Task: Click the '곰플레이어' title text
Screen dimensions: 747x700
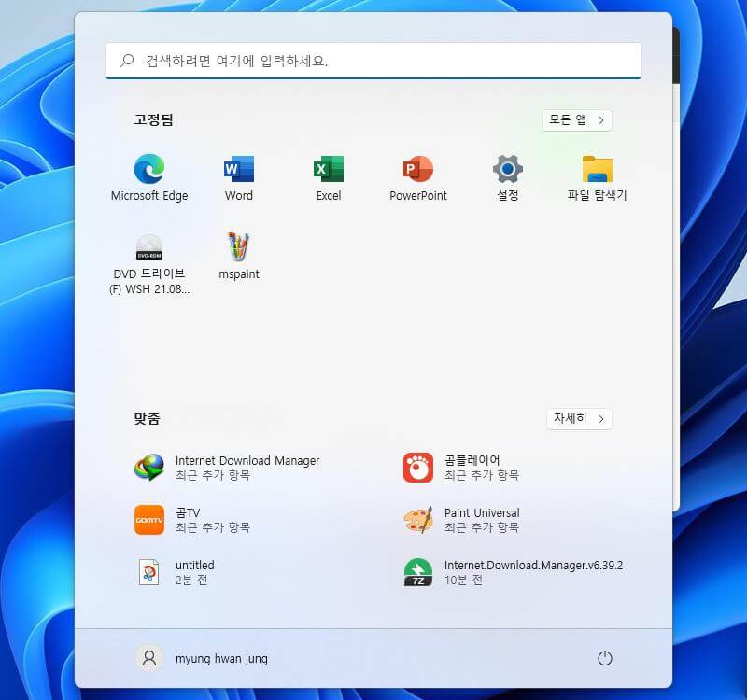Action: [x=472, y=460]
